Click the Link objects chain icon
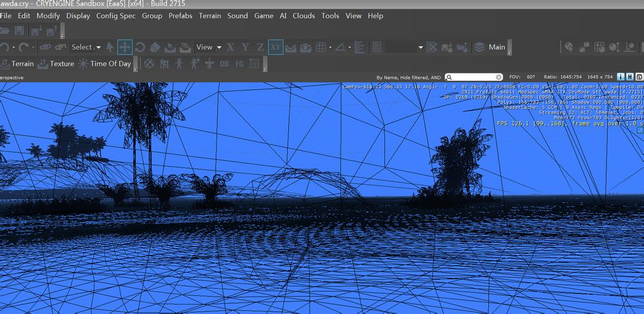The height and width of the screenshot is (314, 644). tap(45, 47)
